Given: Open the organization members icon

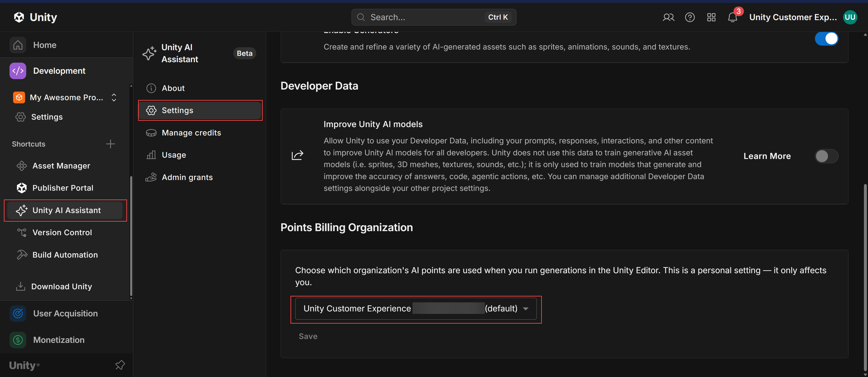Looking at the screenshot, I should pos(669,17).
